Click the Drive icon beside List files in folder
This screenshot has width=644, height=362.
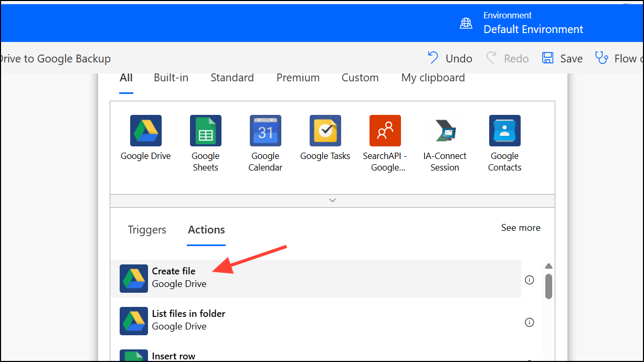click(134, 321)
